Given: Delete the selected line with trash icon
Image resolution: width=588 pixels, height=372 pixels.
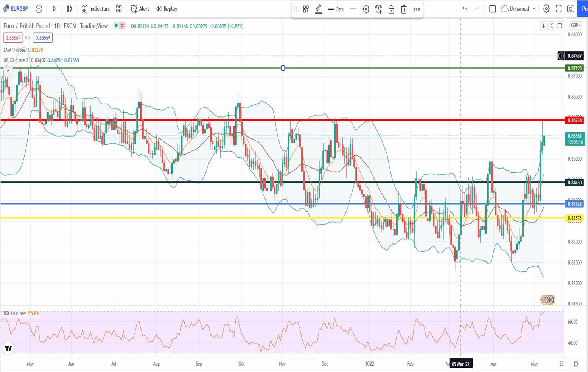Looking at the screenshot, I should (x=404, y=9).
